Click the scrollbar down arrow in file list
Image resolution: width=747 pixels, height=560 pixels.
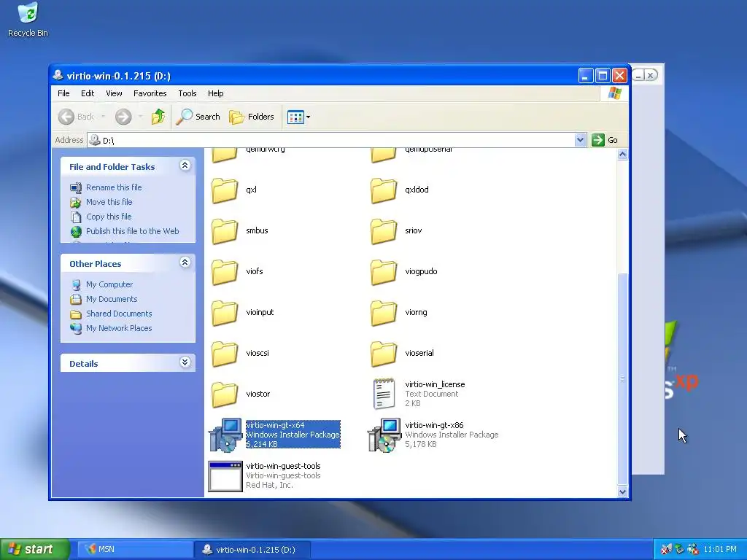click(622, 492)
